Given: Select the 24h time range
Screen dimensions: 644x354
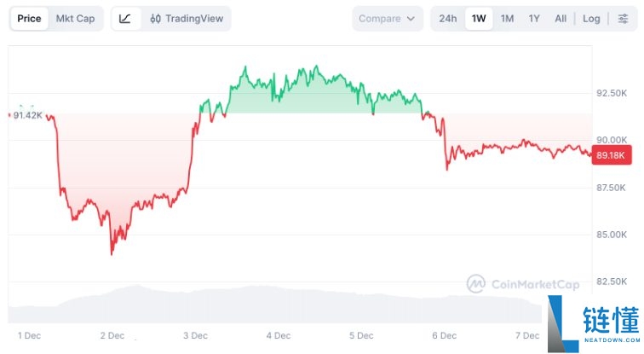Looking at the screenshot, I should tap(448, 19).
